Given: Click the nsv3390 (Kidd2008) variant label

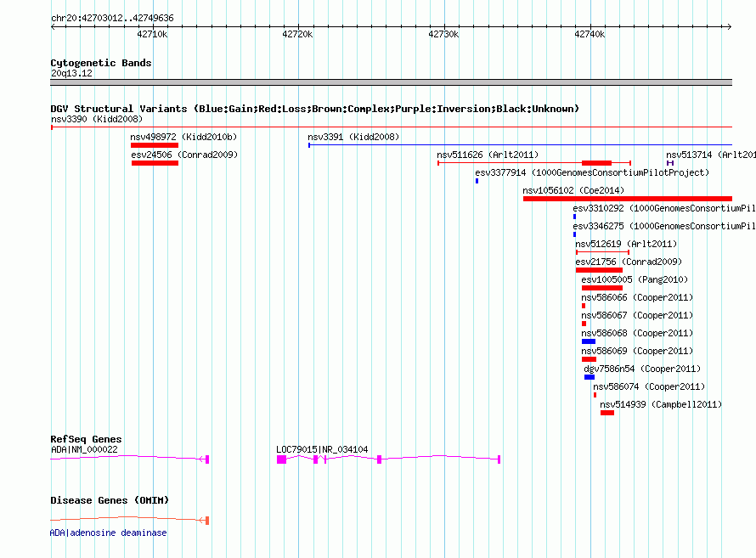Looking at the screenshot, I should click(x=97, y=119).
